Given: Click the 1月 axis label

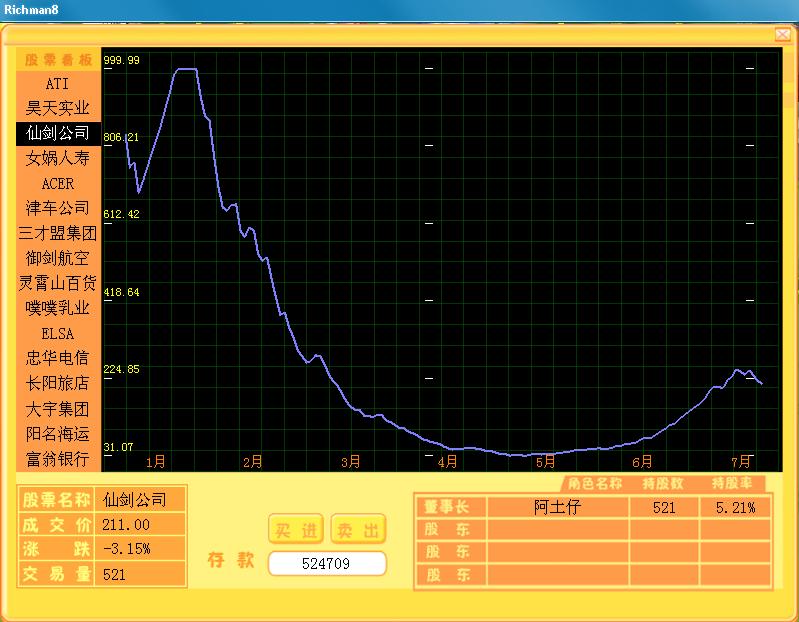Looking at the screenshot, I should [156, 462].
